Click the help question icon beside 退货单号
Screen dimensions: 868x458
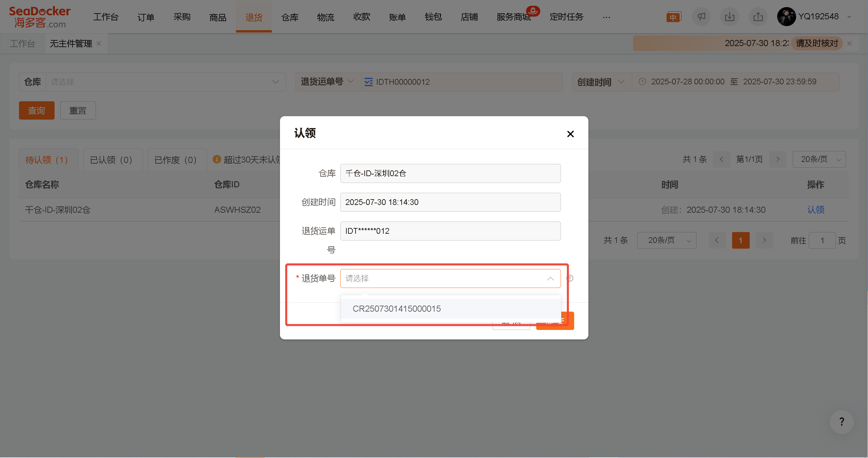570,278
